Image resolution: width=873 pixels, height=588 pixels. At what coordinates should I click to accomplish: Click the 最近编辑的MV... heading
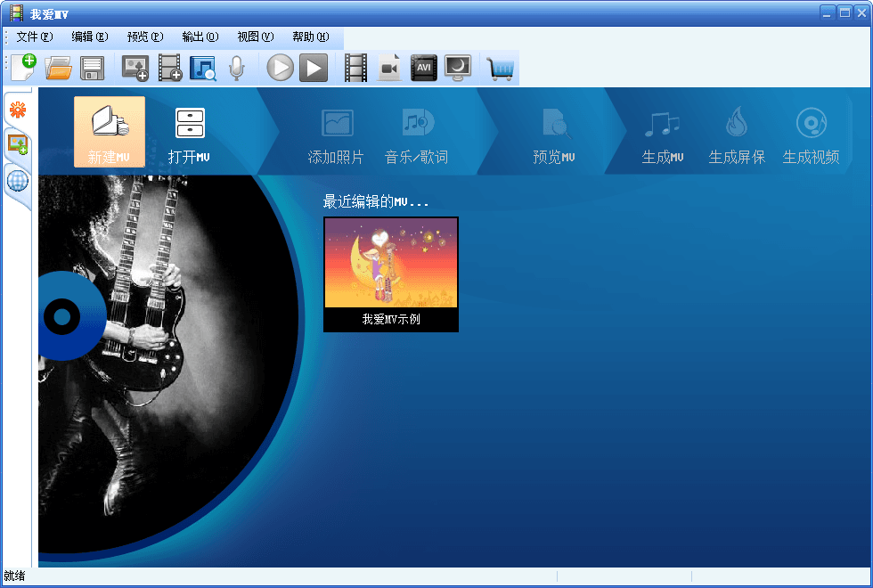click(376, 201)
